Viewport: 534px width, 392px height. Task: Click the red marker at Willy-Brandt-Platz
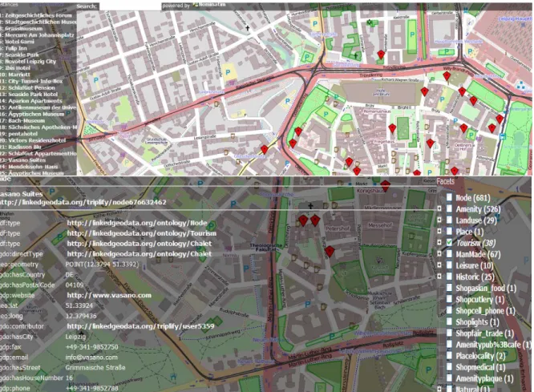click(x=447, y=76)
